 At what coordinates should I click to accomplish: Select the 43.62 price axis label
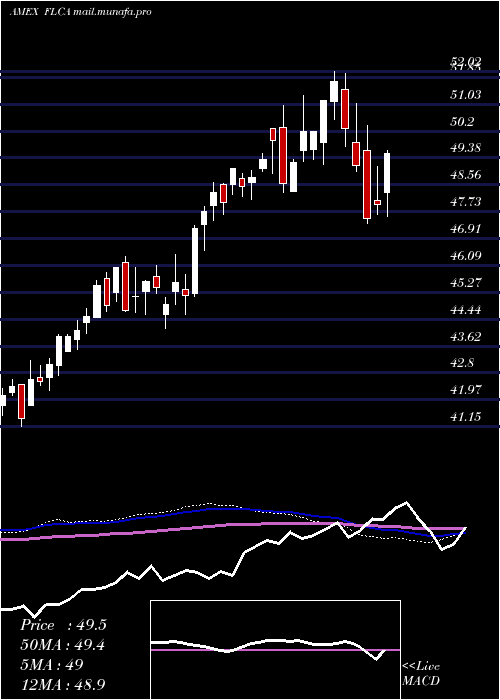click(466, 337)
